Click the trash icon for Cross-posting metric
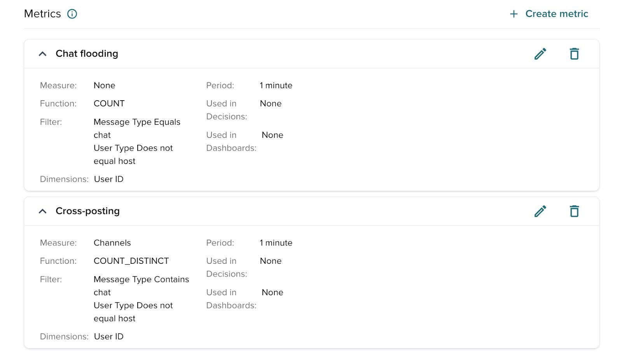The image size is (622, 364). point(574,211)
